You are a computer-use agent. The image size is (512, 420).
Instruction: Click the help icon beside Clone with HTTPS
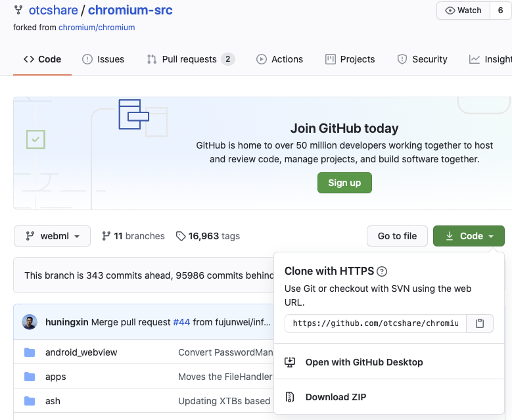click(383, 271)
